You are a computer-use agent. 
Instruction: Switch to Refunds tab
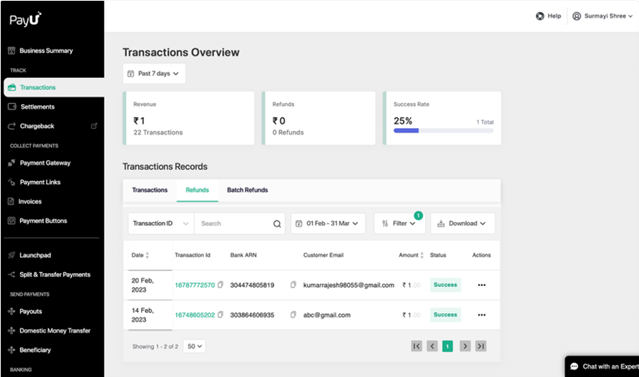(x=197, y=190)
